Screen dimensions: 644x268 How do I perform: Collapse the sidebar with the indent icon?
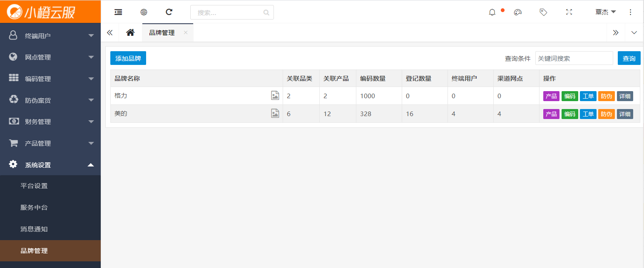coord(118,12)
